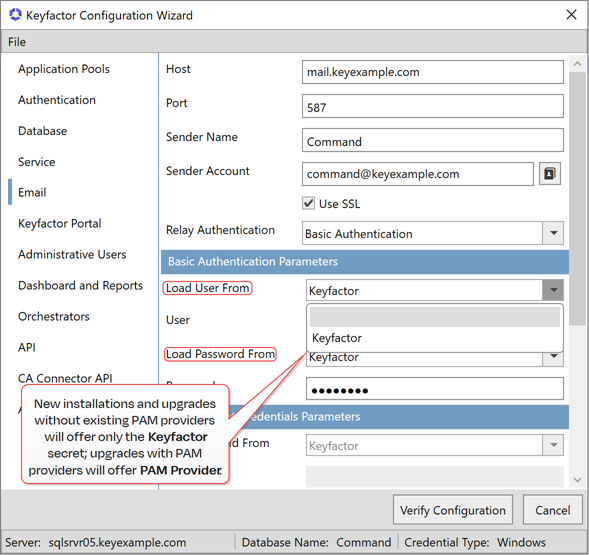Select the blank option in dropdown list
The height and width of the screenshot is (555, 589).
(435, 317)
